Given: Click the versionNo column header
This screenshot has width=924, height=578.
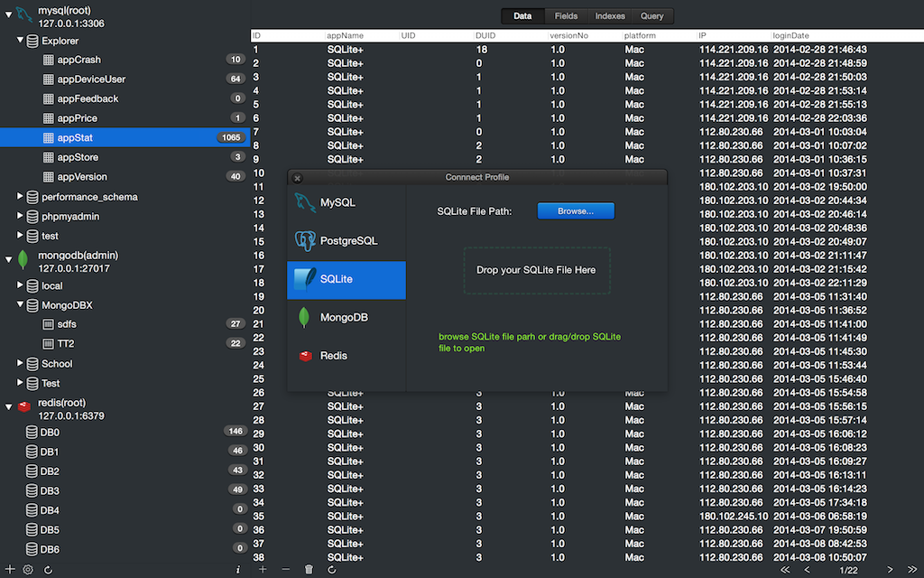Looking at the screenshot, I should coord(585,35).
